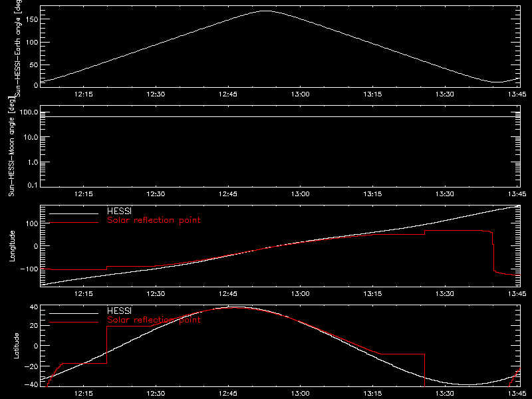Click -100 tick label on Longitude axis
The width and height of the screenshot is (532, 399).
[x=29, y=269]
